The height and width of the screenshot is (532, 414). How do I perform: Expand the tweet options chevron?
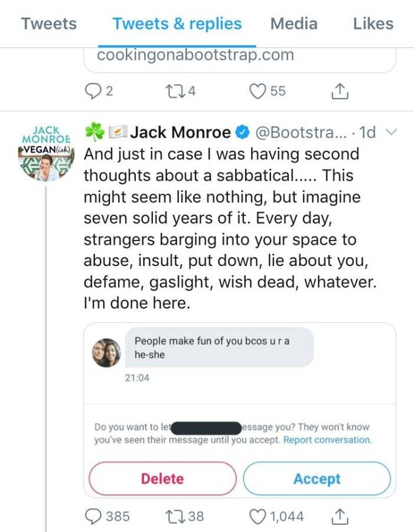tap(392, 132)
